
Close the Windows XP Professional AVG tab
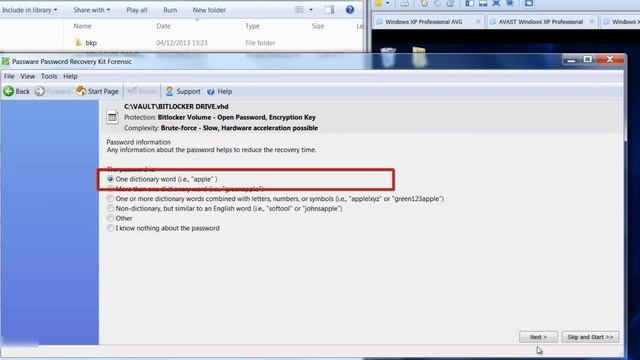tap(478, 22)
